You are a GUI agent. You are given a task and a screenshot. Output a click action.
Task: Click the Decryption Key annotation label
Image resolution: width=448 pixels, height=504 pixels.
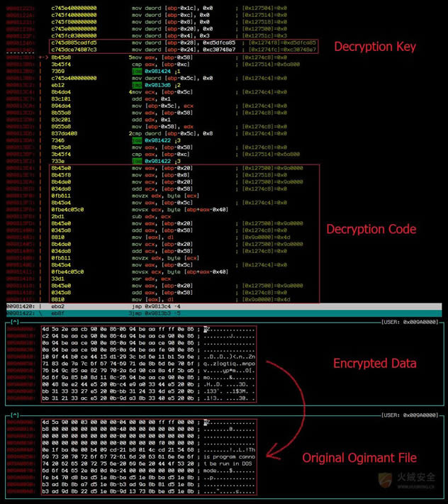374,47
